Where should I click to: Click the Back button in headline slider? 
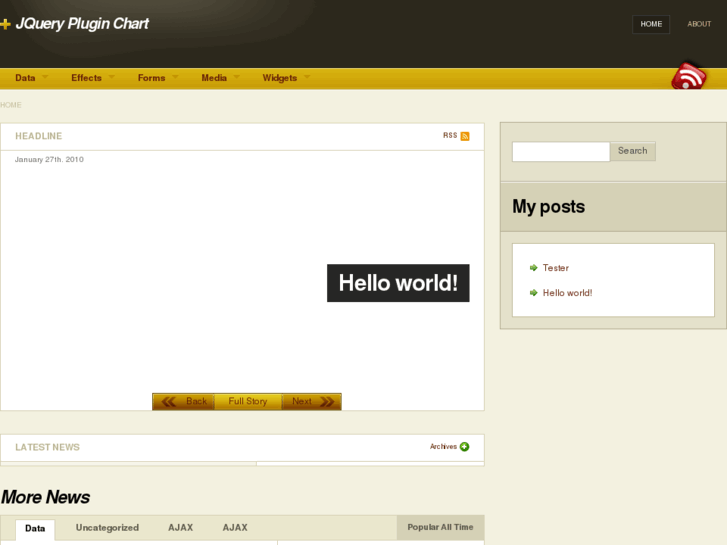183,402
